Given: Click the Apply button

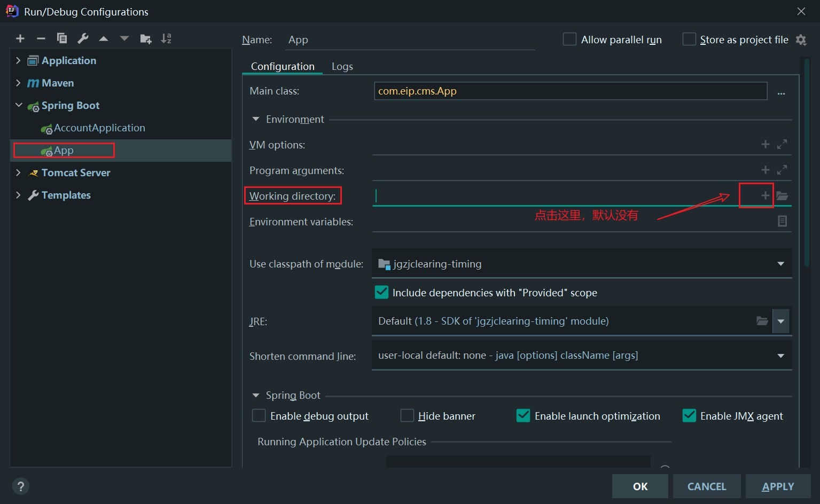Looking at the screenshot, I should [x=778, y=486].
